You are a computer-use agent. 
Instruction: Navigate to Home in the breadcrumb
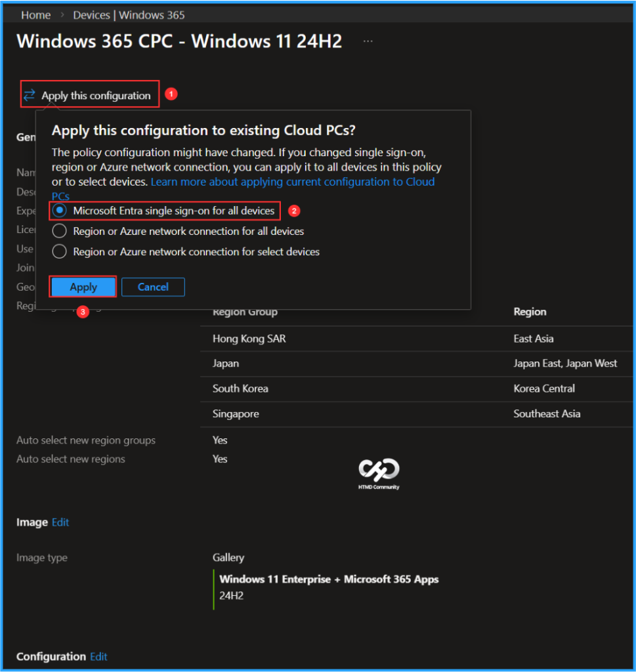coord(35,14)
